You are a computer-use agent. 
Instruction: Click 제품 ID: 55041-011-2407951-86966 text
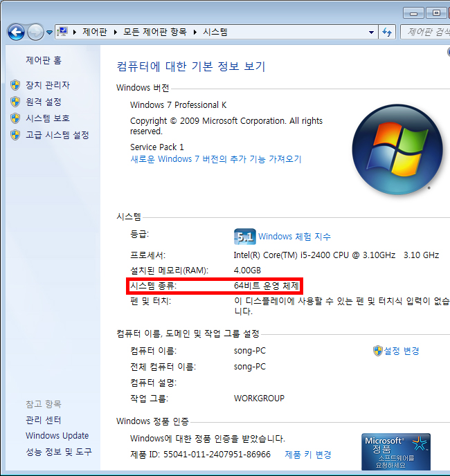coord(200,455)
